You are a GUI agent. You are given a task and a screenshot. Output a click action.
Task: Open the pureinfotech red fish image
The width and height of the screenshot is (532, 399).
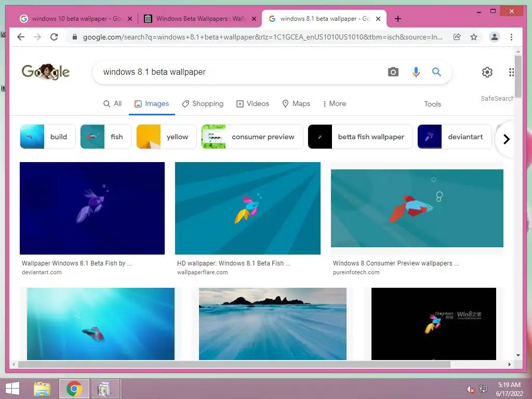(x=417, y=208)
